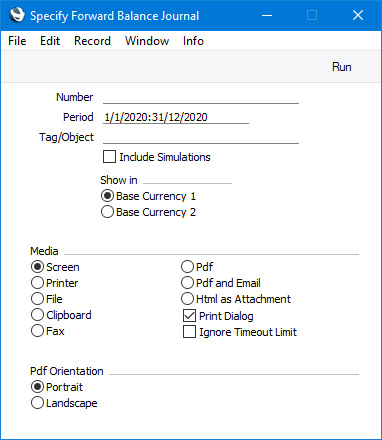The image size is (382, 440).
Task: Click the Run button
Action: tap(342, 67)
